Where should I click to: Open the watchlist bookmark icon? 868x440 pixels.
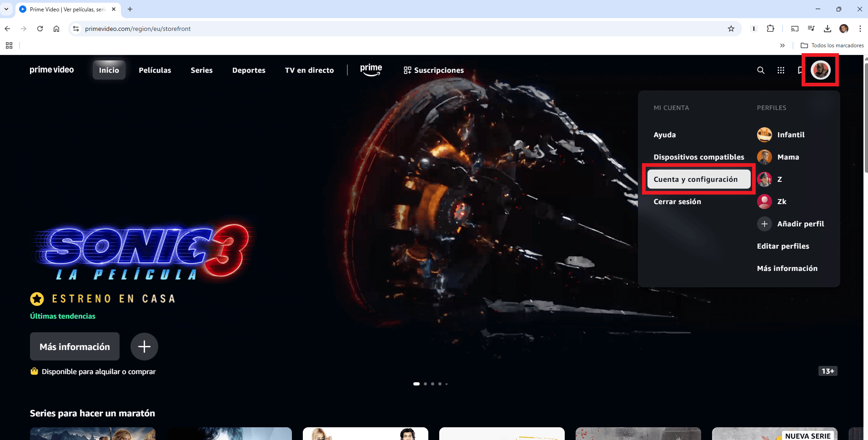[x=800, y=70]
